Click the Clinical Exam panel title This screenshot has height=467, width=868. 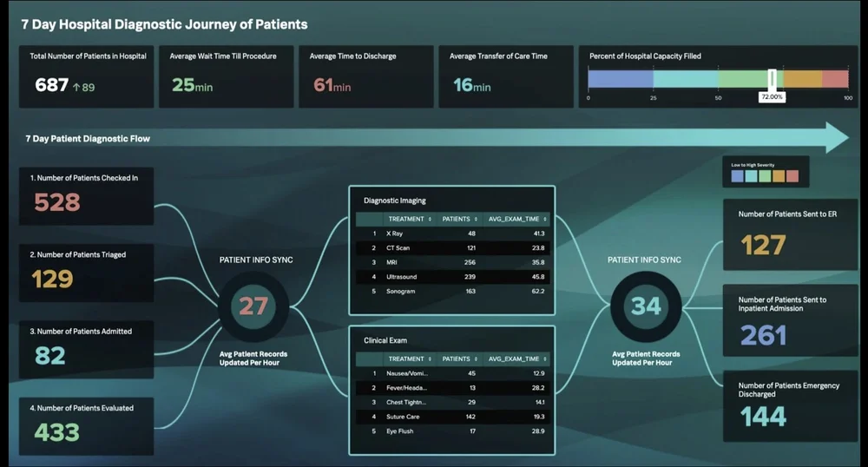(385, 340)
